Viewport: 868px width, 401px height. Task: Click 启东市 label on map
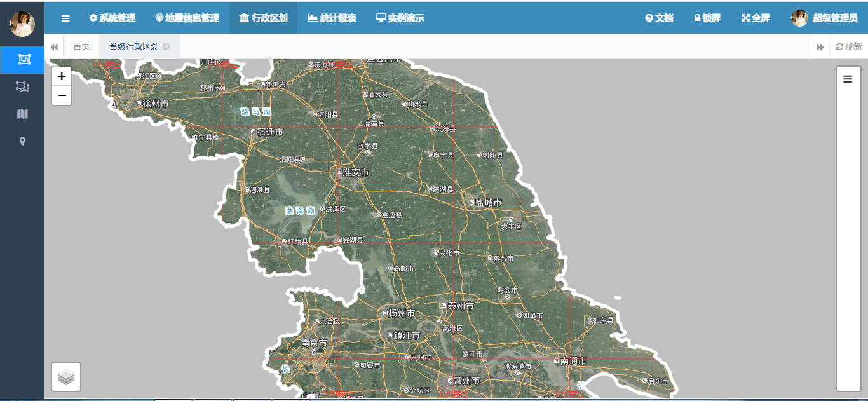[x=658, y=381]
